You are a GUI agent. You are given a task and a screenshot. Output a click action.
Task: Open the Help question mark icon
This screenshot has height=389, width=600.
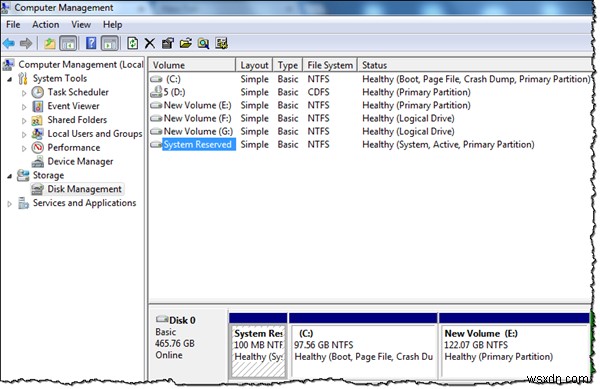(91, 43)
